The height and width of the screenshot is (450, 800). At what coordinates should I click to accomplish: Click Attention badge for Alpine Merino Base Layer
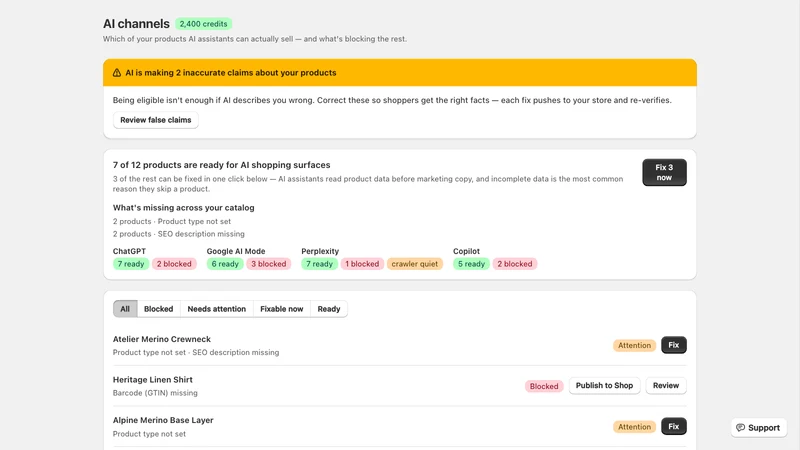click(634, 427)
